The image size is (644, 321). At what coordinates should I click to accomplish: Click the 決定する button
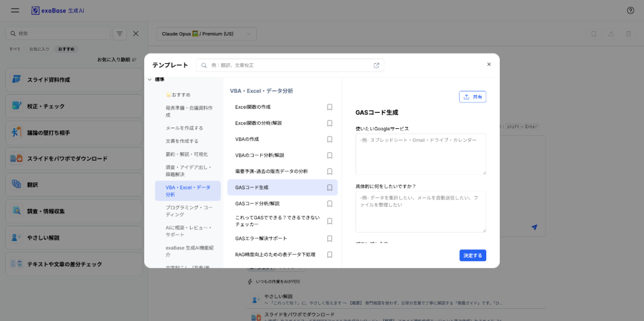pos(473,255)
